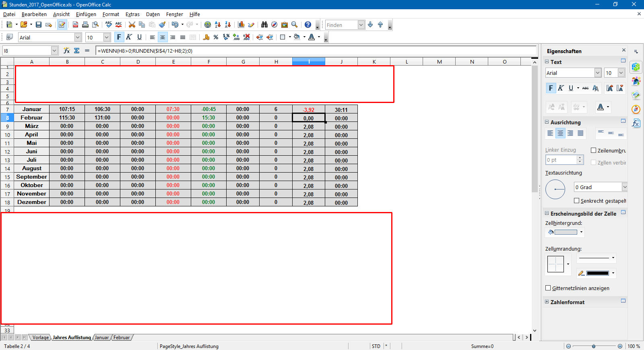Click the Function Wizard icon
The width and height of the screenshot is (644, 350).
coord(66,51)
